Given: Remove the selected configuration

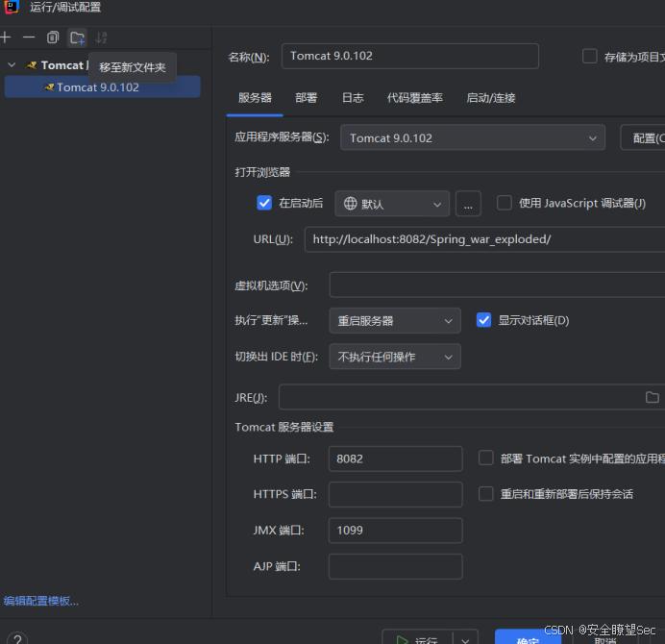Looking at the screenshot, I should coord(29,37).
